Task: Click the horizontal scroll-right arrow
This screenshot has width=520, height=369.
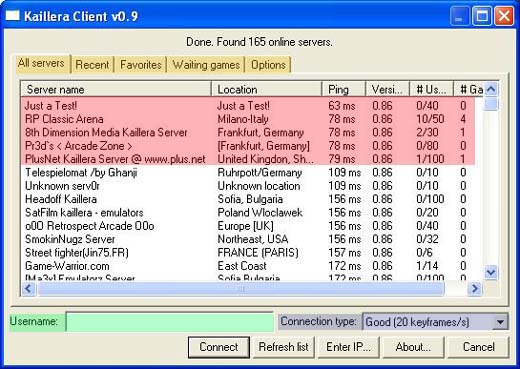Action: point(475,289)
